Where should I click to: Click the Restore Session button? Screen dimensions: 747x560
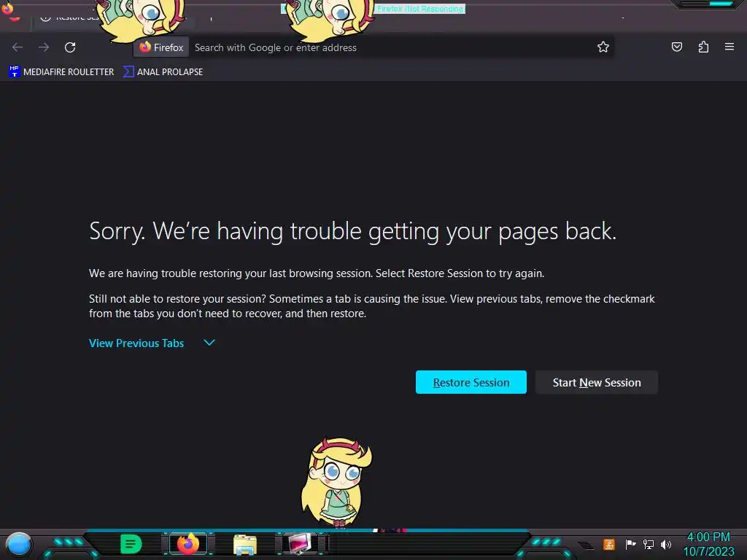coord(471,382)
